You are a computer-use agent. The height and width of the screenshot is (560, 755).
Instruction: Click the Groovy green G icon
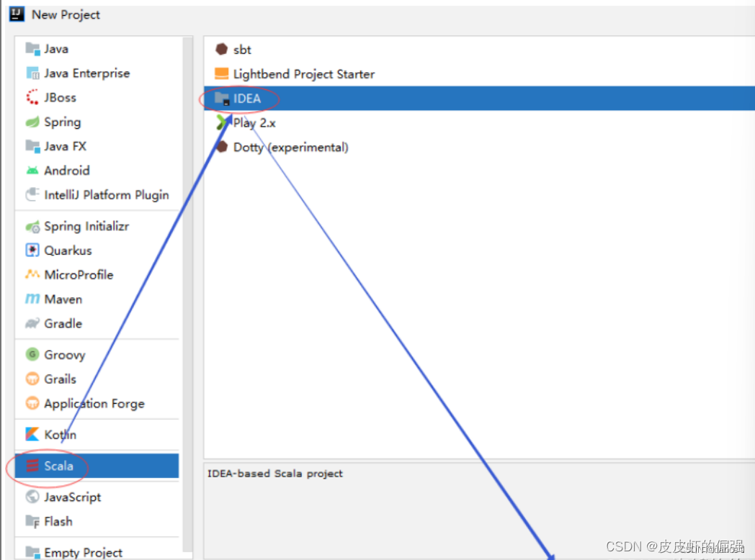[32, 355]
